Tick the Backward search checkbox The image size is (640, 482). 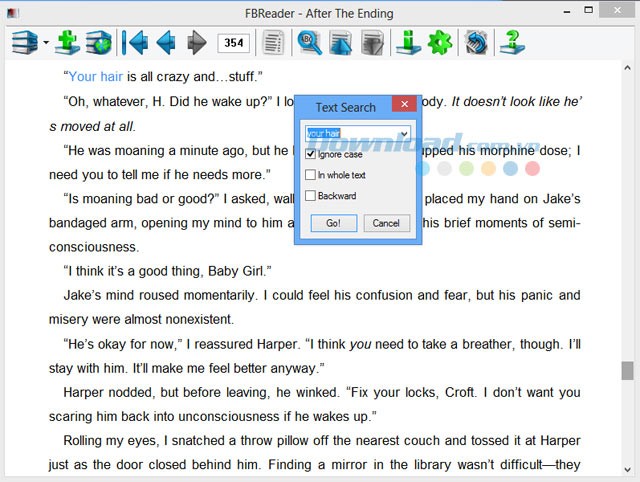(x=311, y=196)
